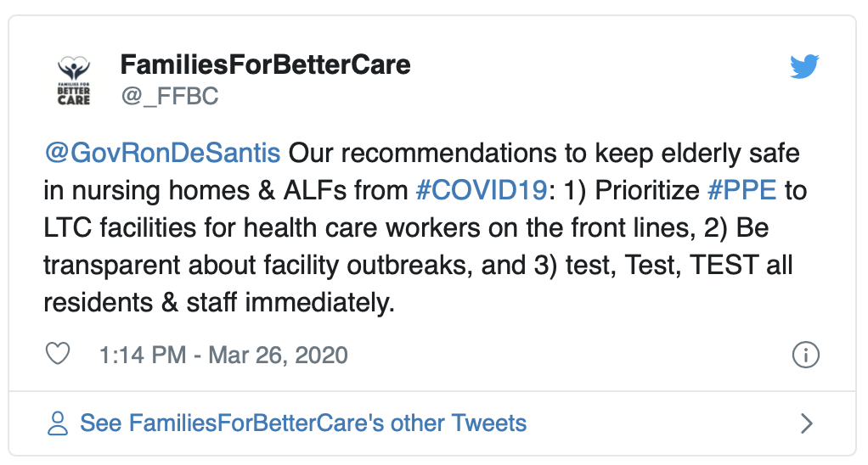The height and width of the screenshot is (465, 868).
Task: Open the #PPE hashtag link
Action: [x=741, y=190]
